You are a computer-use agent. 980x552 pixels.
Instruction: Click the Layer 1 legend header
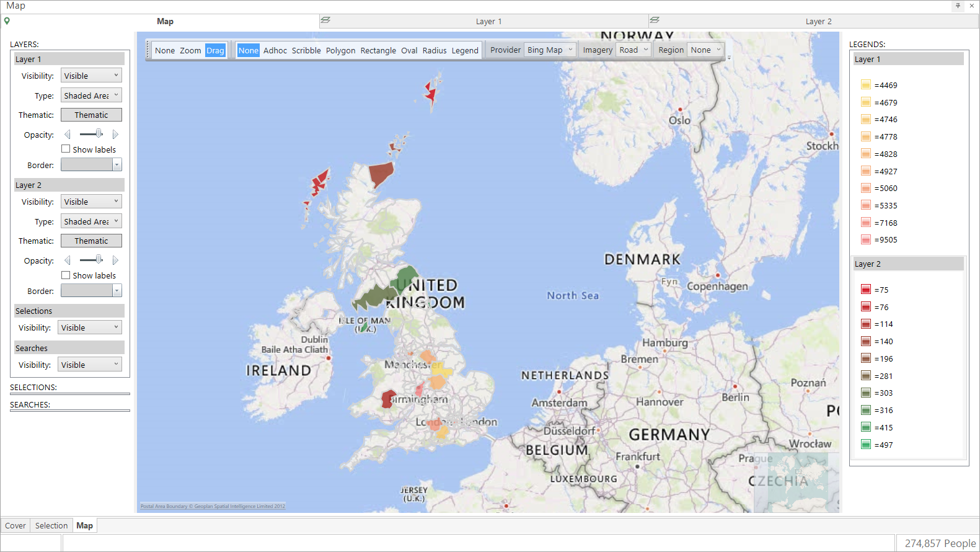coord(908,59)
